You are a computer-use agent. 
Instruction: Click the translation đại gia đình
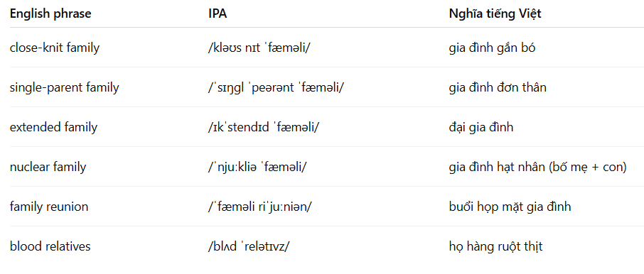pos(481,128)
